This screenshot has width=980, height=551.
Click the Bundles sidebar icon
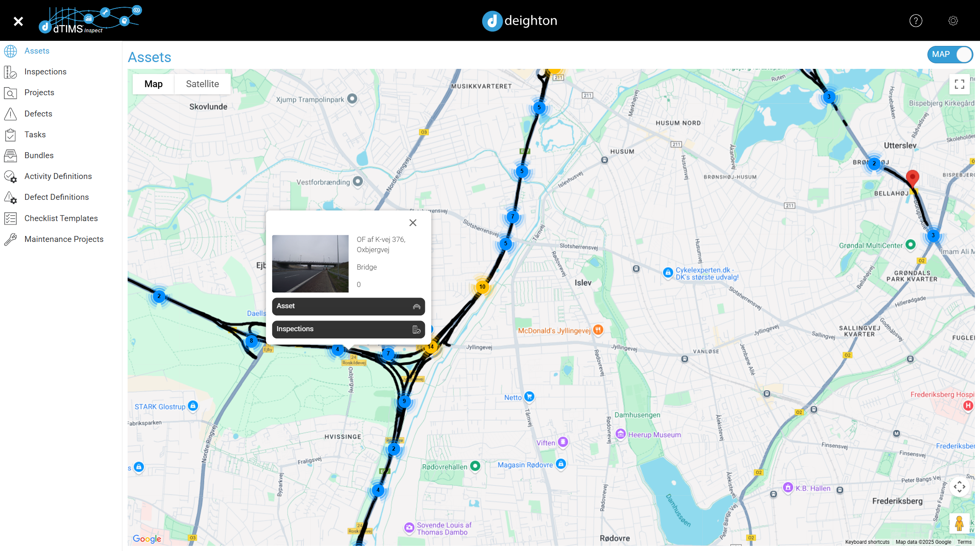tap(10, 156)
